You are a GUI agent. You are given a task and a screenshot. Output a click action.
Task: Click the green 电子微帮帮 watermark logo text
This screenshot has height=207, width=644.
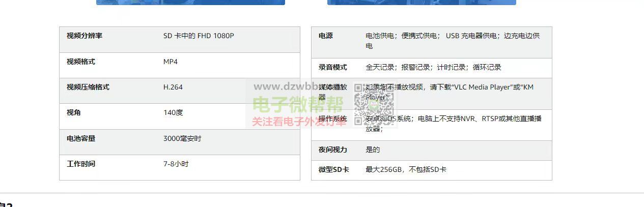click(298, 105)
